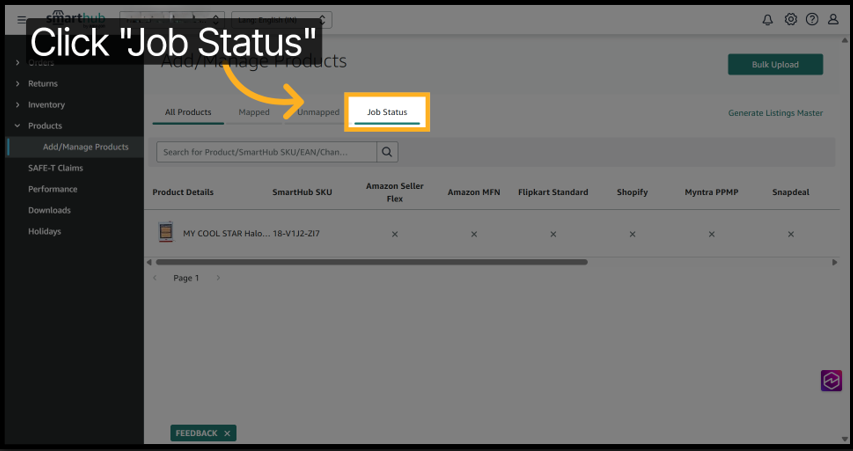Click the search magnifier button
This screenshot has height=451, width=853.
pyautogui.click(x=388, y=152)
